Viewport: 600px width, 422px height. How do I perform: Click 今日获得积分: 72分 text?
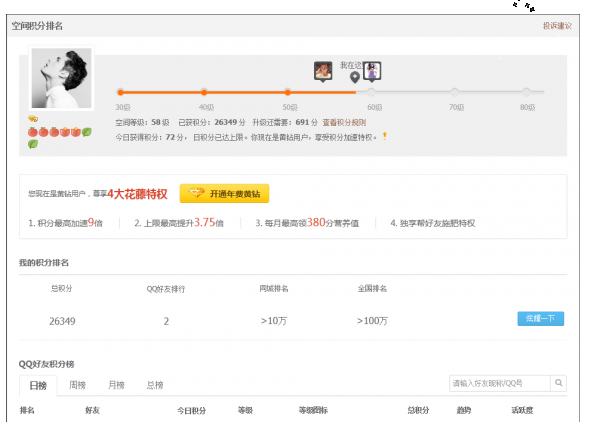coord(149,137)
